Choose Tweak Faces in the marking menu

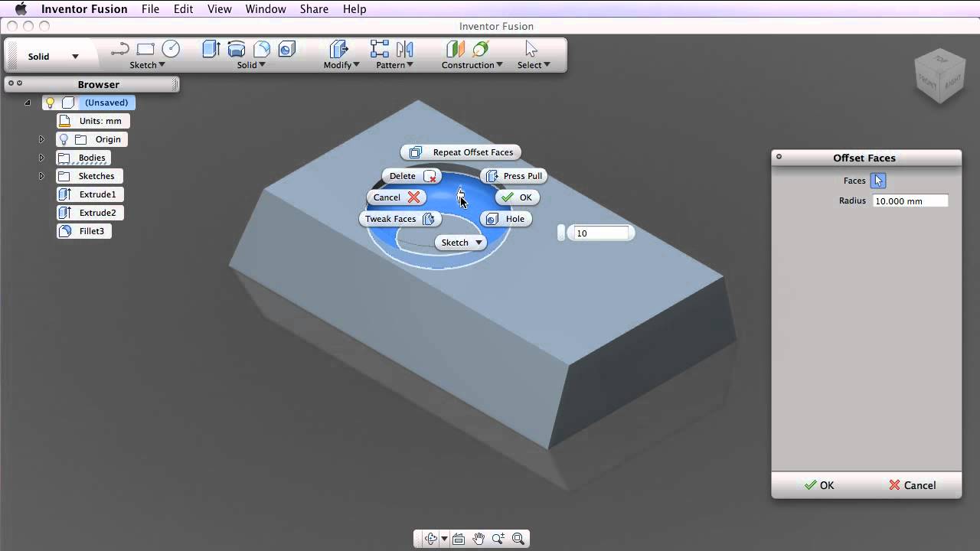click(400, 219)
